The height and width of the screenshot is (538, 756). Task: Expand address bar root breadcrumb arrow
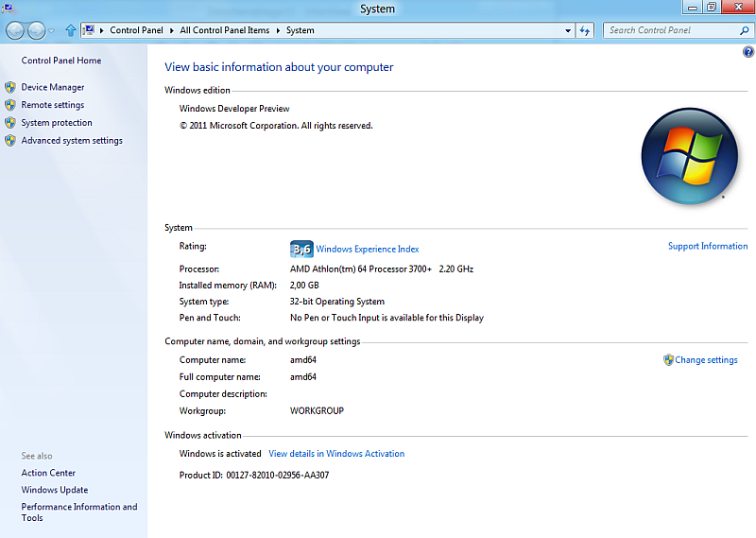tap(102, 30)
